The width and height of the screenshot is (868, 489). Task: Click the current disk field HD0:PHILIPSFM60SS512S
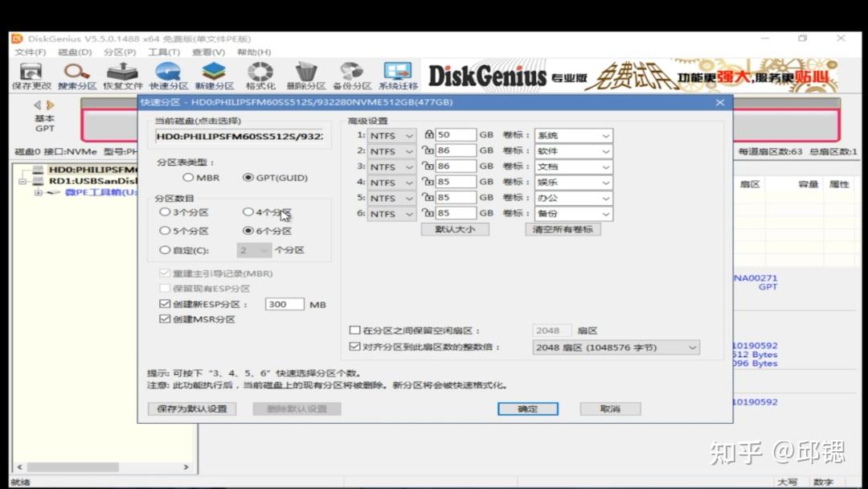click(x=240, y=136)
